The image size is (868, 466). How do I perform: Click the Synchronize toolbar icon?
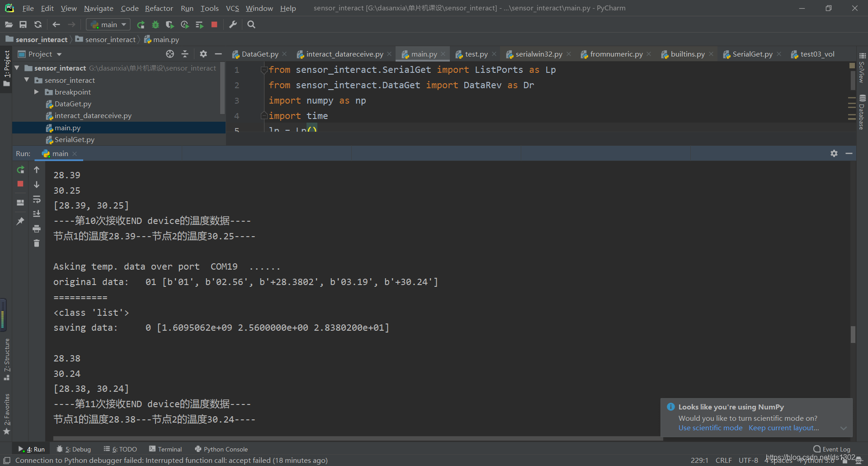38,25
